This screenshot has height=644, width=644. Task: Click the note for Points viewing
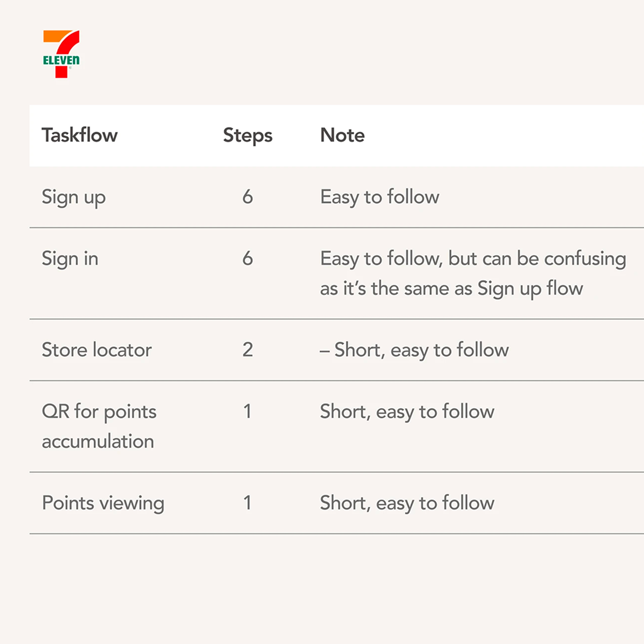click(x=407, y=503)
